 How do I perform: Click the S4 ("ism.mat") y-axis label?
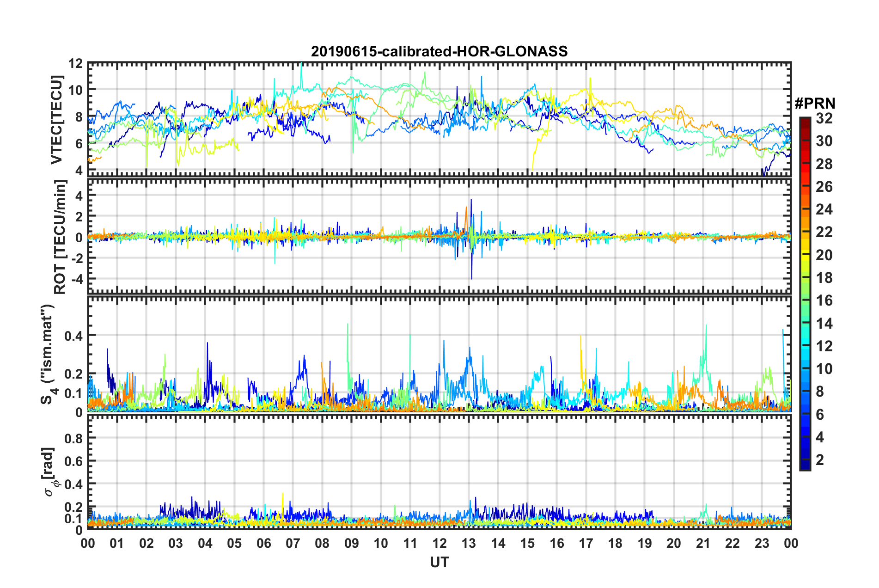[x=48, y=354]
